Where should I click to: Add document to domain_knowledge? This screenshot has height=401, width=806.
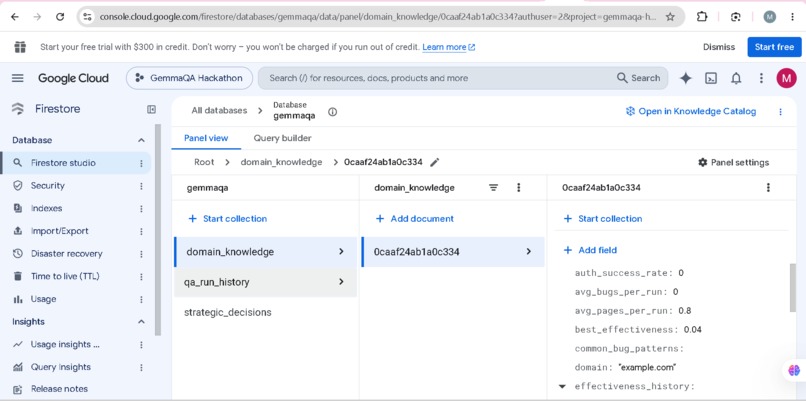(x=415, y=218)
